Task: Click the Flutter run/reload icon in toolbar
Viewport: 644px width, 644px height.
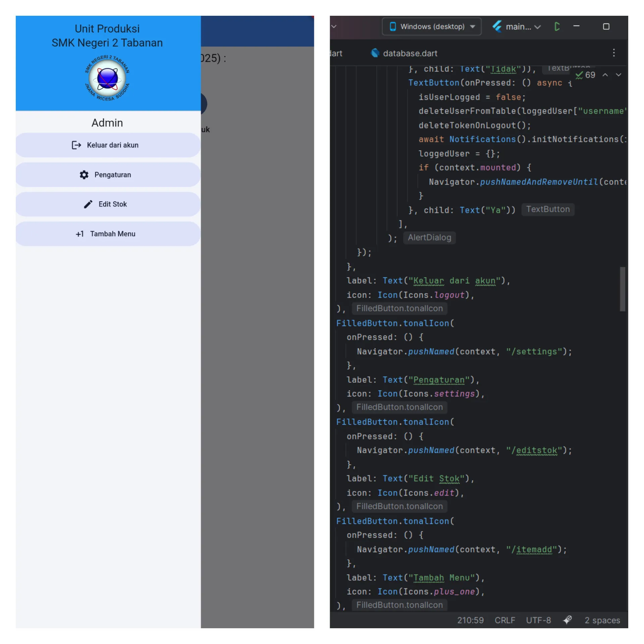Action: pyautogui.click(x=557, y=26)
